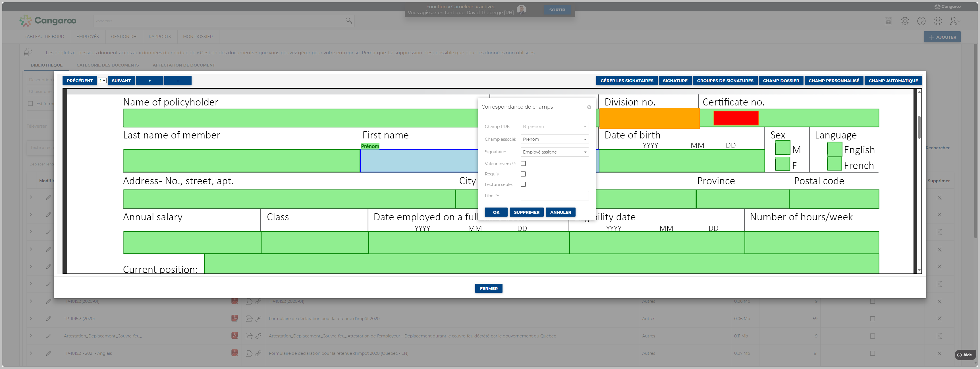Click the red field in Certificate no.
Image resolution: width=980 pixels, height=369 pixels.
736,118
